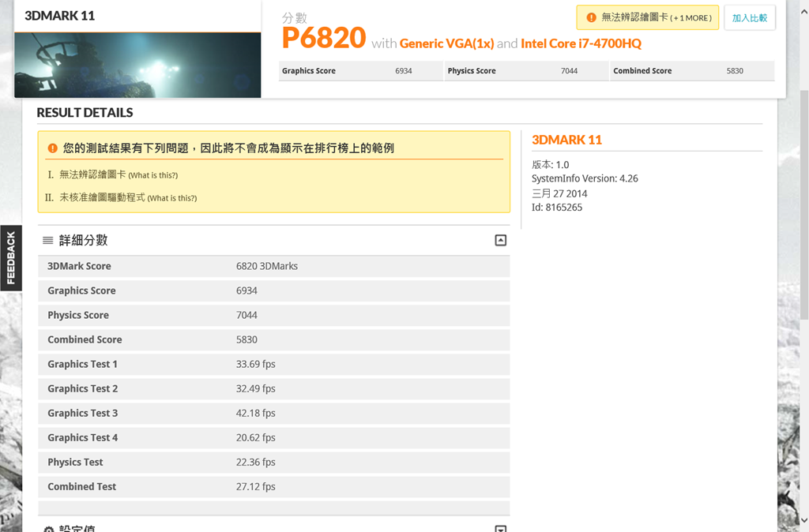Click the 33.69 fps value

(x=255, y=364)
